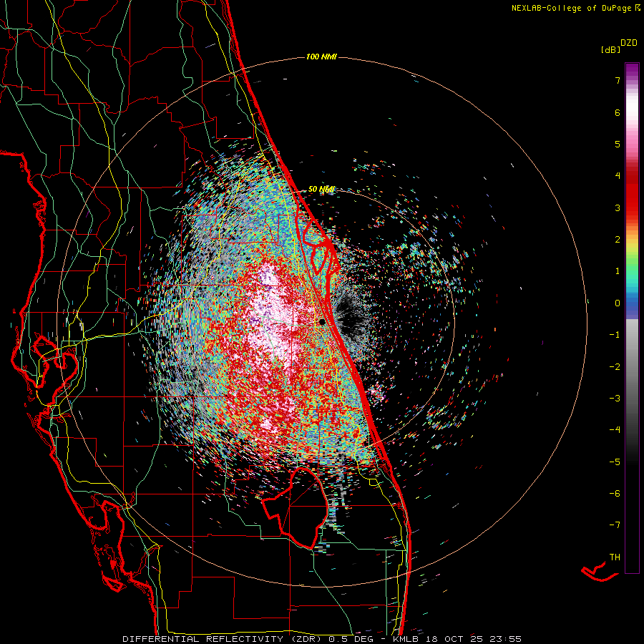
Task: Click the 5 value on color scale
Action: click(x=618, y=145)
